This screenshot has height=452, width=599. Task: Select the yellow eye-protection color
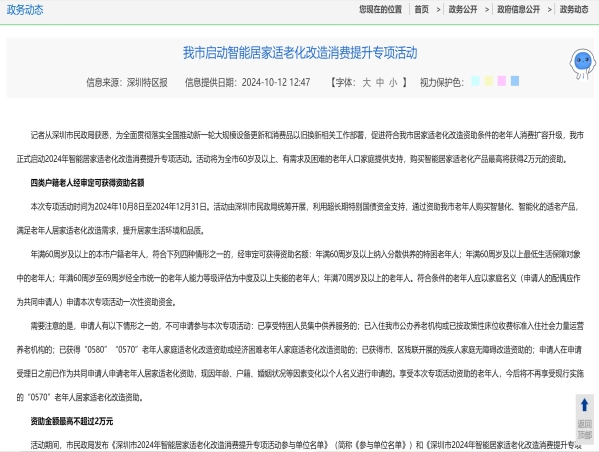(x=489, y=81)
